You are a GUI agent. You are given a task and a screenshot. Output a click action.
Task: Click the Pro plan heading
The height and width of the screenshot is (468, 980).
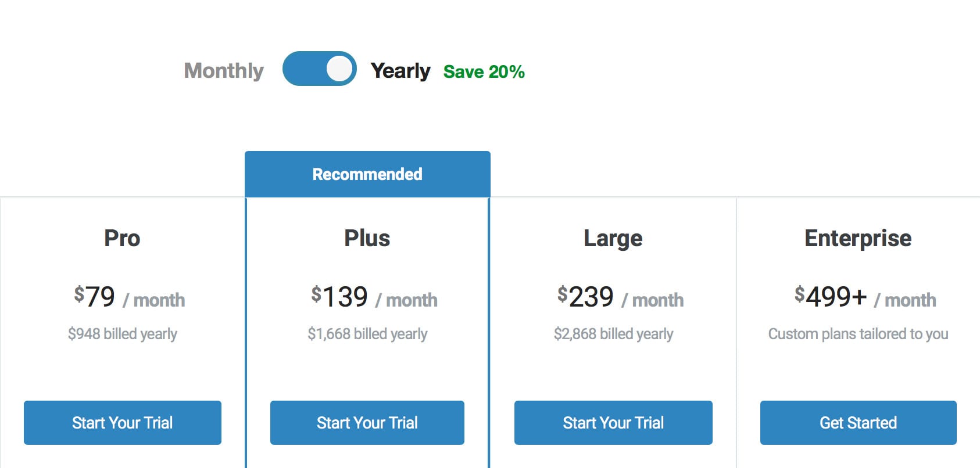[x=122, y=238]
